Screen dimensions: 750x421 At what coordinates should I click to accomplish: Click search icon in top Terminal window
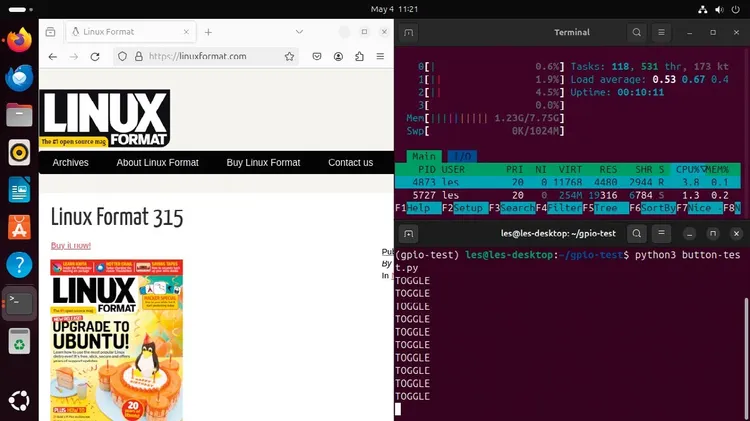coord(637,33)
